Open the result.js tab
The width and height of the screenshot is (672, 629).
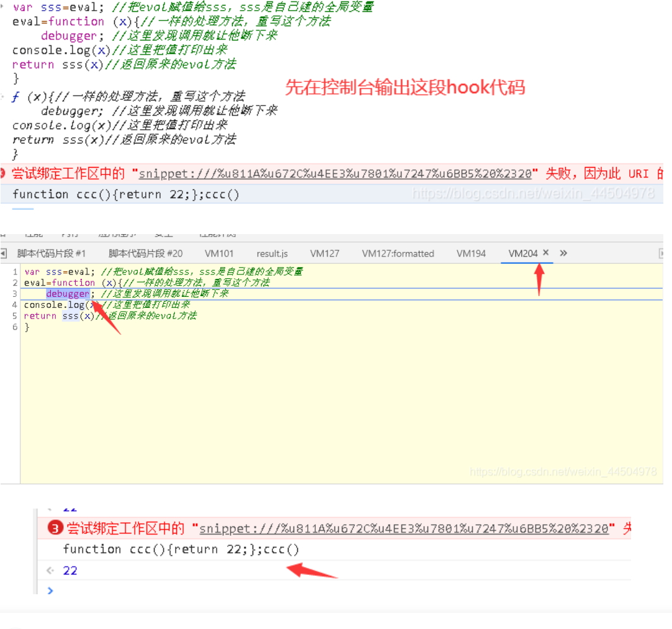[x=272, y=253]
